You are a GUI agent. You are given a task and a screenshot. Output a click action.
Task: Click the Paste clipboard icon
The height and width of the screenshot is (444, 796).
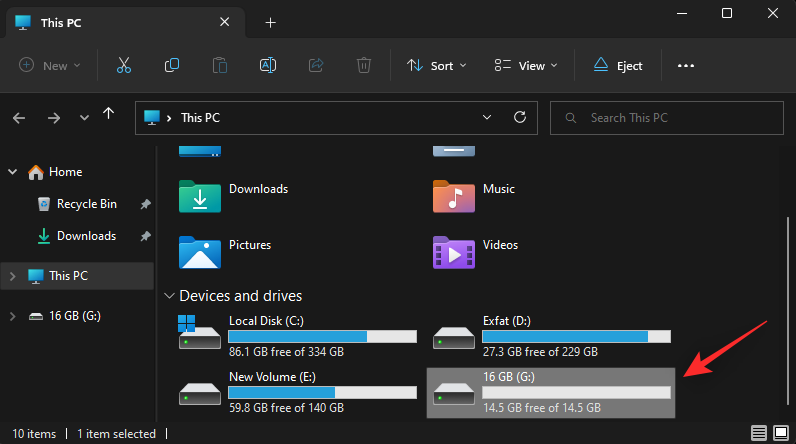(x=220, y=65)
